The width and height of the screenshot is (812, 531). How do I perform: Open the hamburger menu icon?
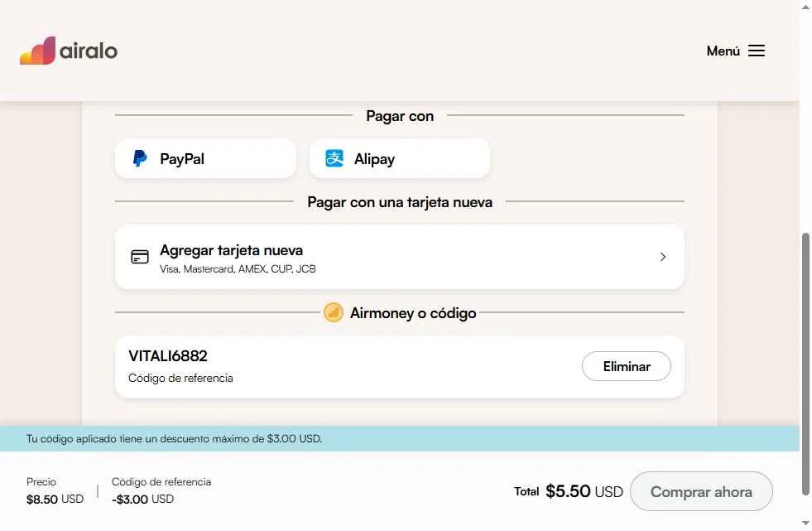tap(756, 51)
